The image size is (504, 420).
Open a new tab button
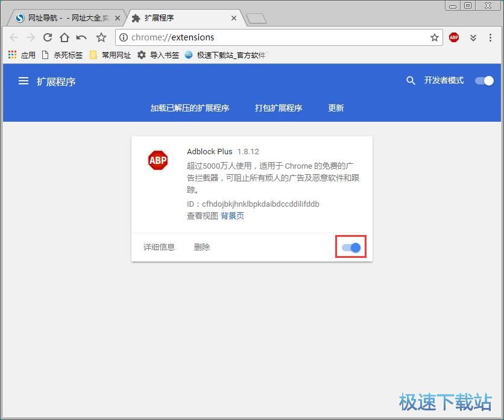[256, 19]
